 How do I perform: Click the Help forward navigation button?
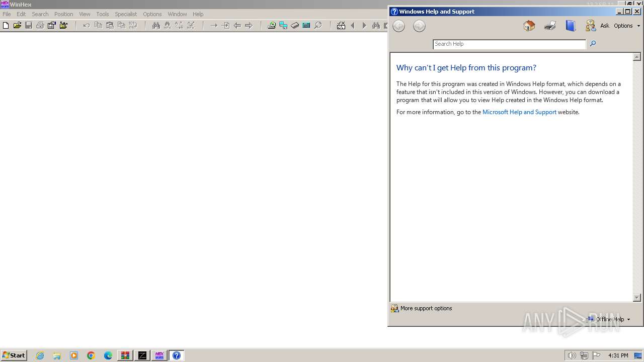click(419, 26)
